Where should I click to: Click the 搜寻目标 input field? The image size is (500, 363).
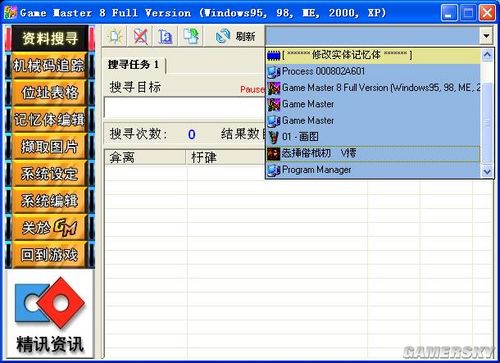point(185,108)
